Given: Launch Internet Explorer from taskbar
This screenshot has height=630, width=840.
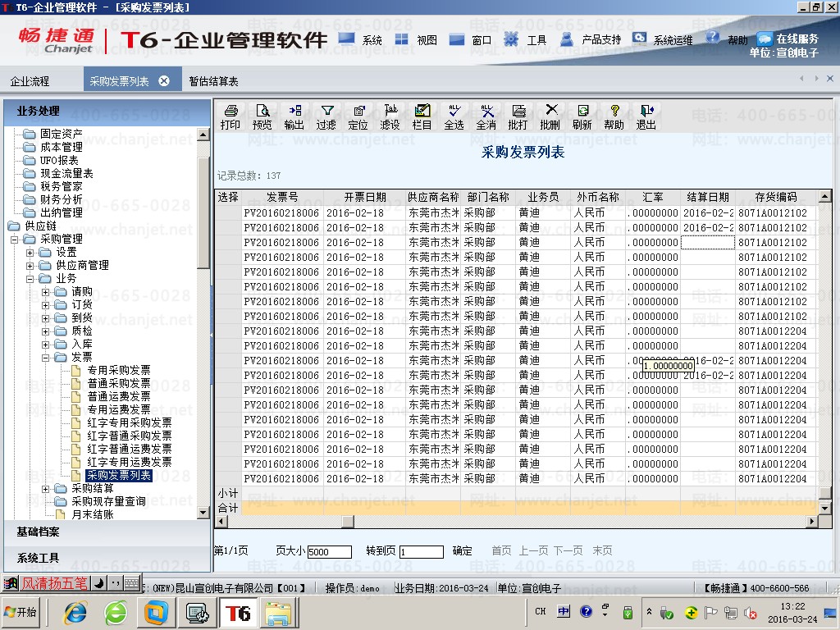Looking at the screenshot, I should tap(75, 613).
